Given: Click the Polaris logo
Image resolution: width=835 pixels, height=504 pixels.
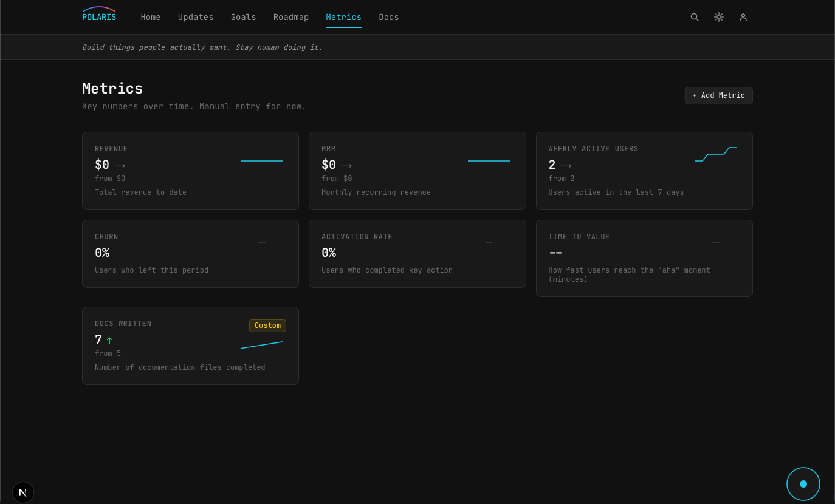Looking at the screenshot, I should tap(99, 14).
